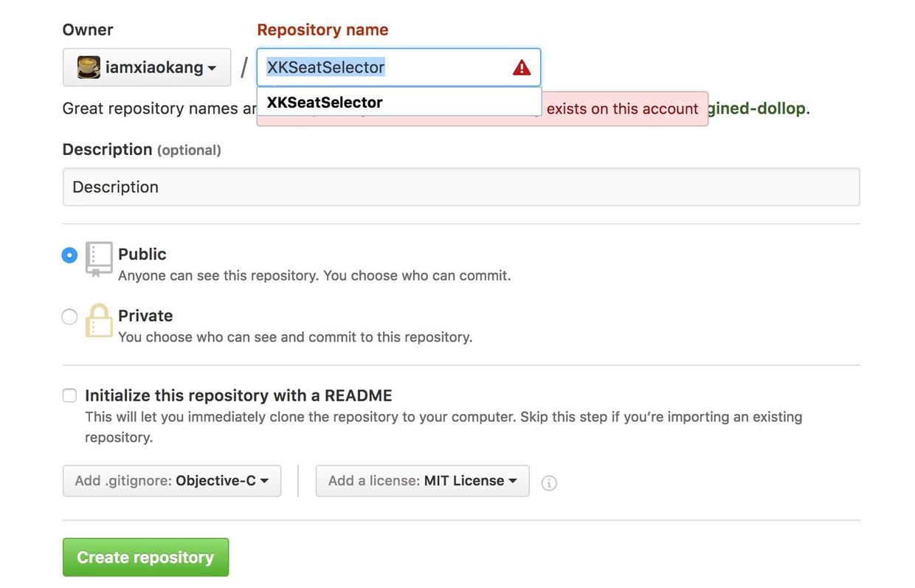Click the Description input field
This screenshot has width=915, height=588.
pyautogui.click(x=461, y=187)
